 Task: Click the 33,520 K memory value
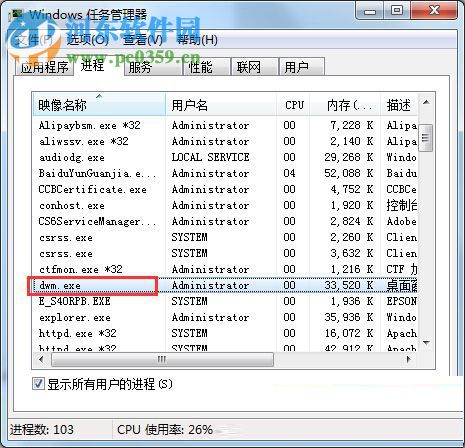coord(349,285)
